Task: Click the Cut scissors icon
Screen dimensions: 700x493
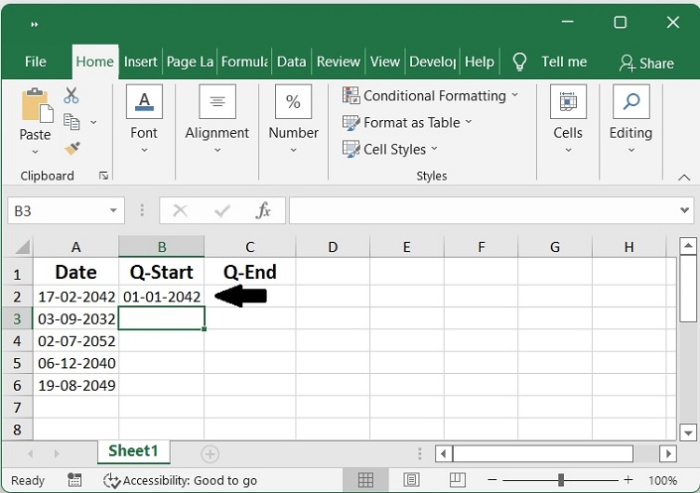Action: tap(71, 96)
